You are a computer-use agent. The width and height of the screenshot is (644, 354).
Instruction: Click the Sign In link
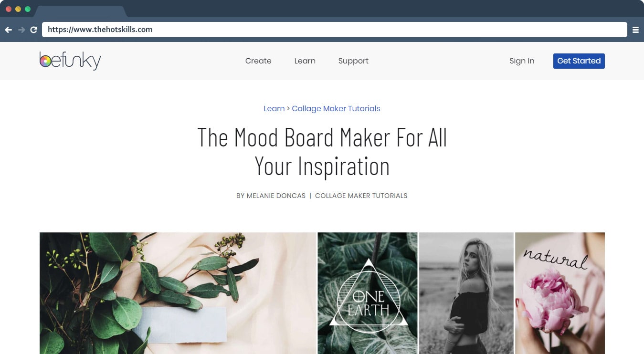click(x=522, y=61)
